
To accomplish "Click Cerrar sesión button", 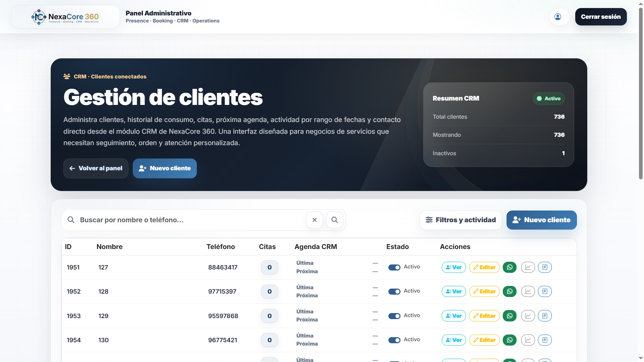I will 601,17.
